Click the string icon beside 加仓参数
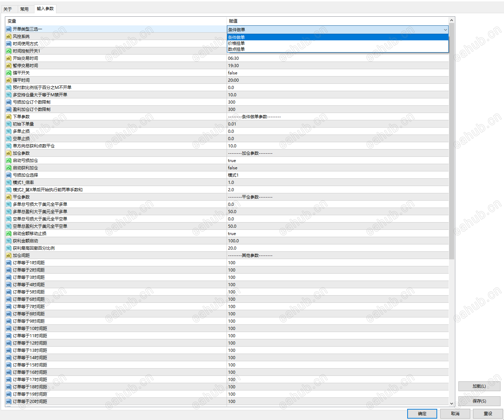Screen dimensions: 504x420 pyautogui.click(x=9, y=153)
